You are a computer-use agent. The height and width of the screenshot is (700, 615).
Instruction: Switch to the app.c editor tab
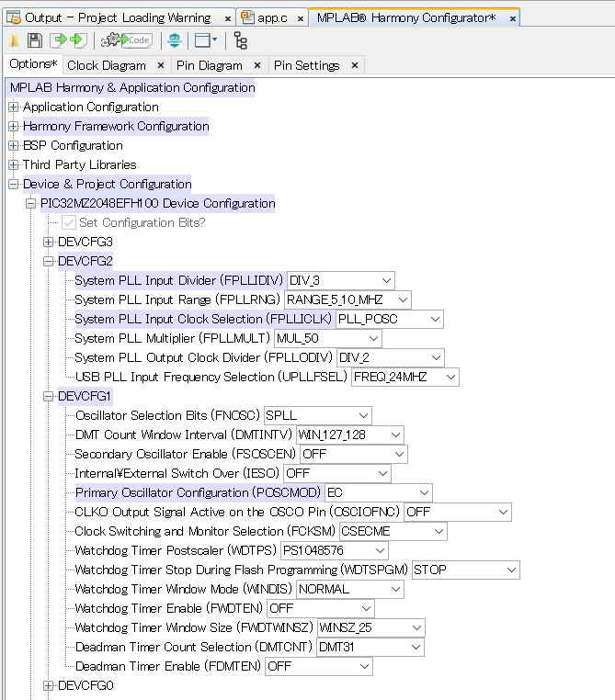pos(271,17)
